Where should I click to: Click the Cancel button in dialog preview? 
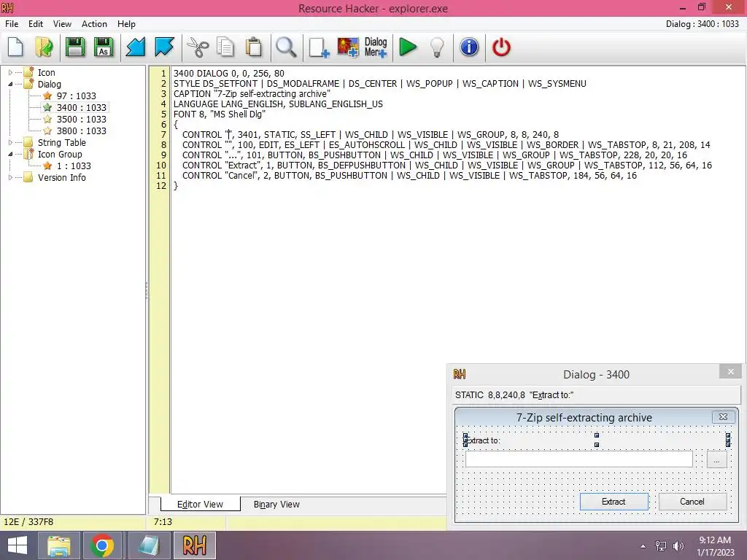(x=692, y=502)
